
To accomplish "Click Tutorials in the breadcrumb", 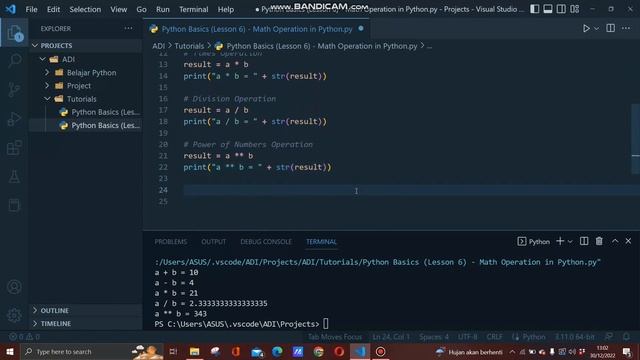I will 189,46.
